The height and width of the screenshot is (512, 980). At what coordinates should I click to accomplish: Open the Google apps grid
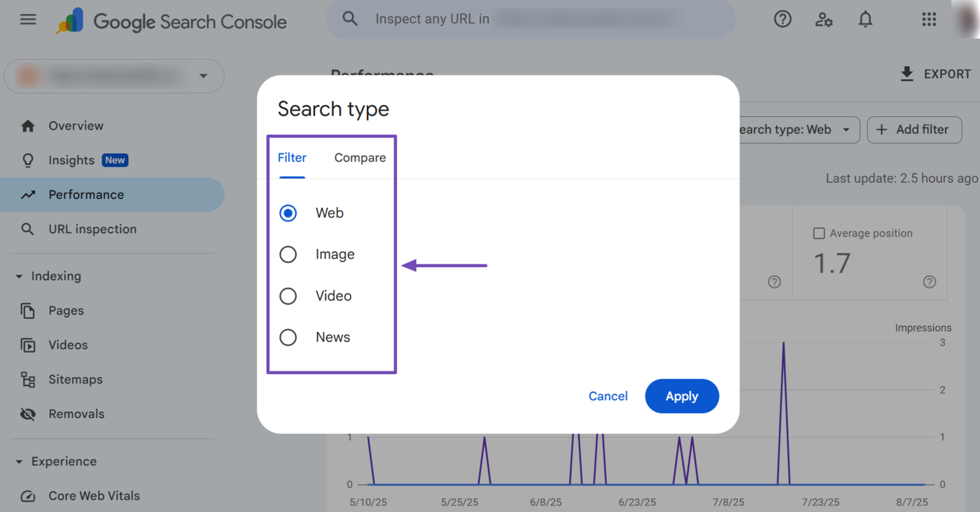pyautogui.click(x=929, y=20)
